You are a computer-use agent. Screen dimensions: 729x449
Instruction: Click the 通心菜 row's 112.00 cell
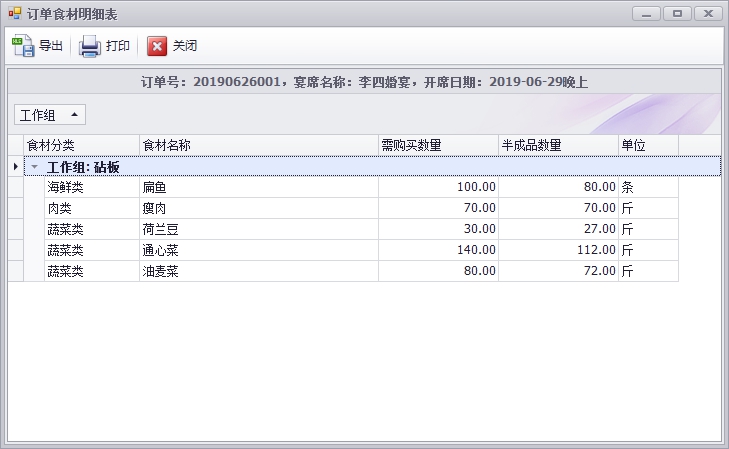(558, 250)
